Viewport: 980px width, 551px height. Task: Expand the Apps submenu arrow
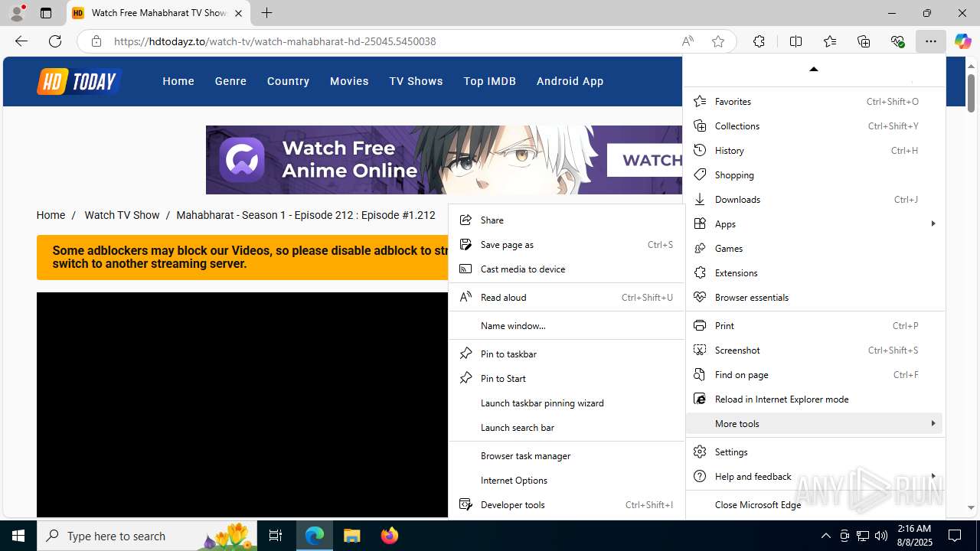[933, 223]
